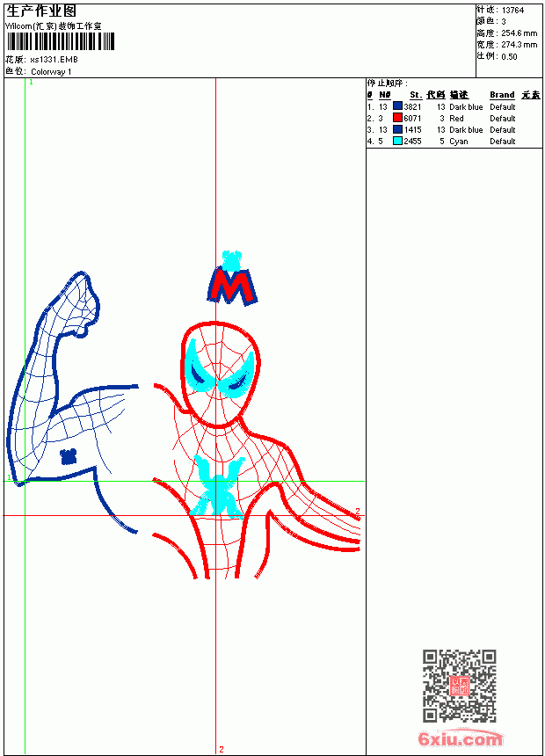Click the Brand column header

pos(502,95)
